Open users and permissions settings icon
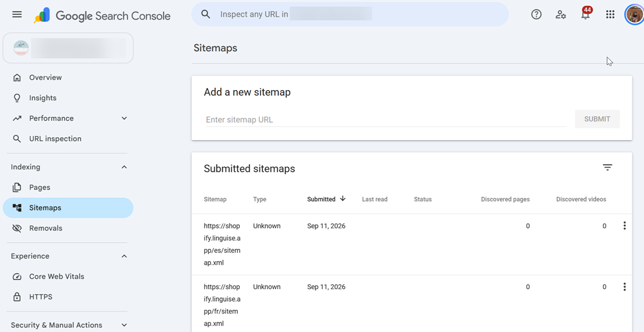 561,14
